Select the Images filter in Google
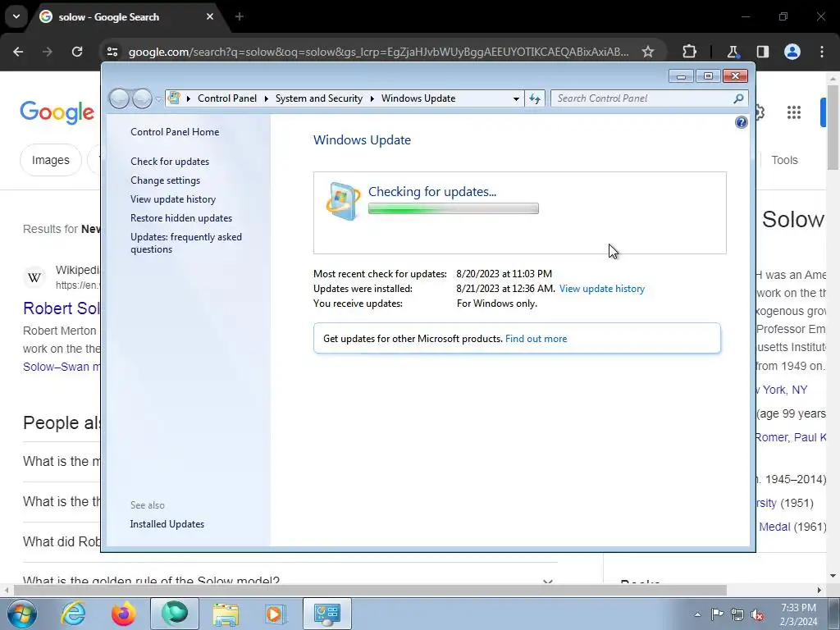This screenshot has height=630, width=840. pos(50,160)
